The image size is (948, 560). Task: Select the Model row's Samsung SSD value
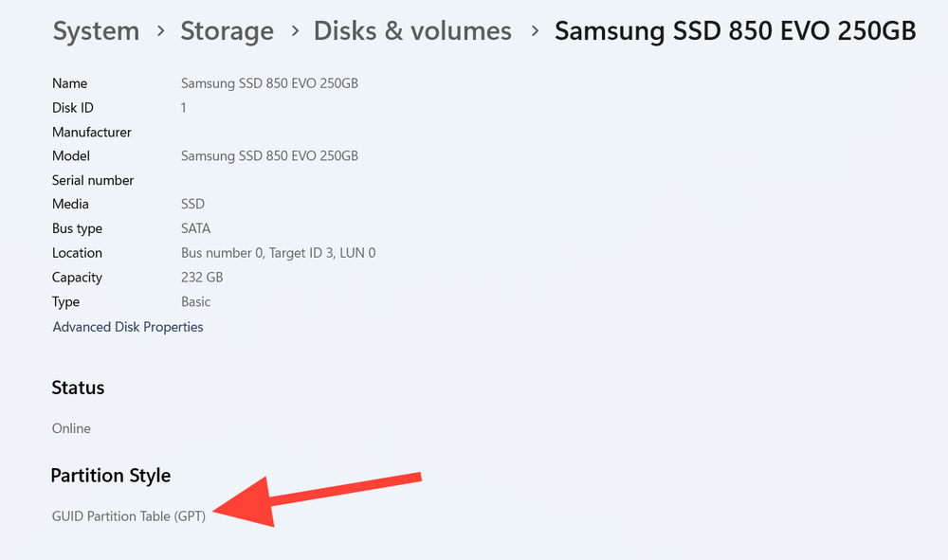[x=269, y=155]
